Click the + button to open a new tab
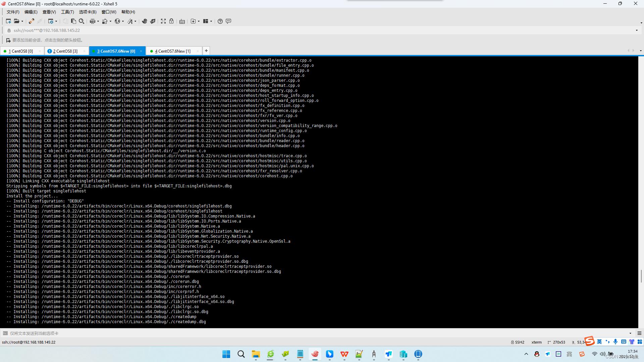644x362 pixels. point(206,51)
